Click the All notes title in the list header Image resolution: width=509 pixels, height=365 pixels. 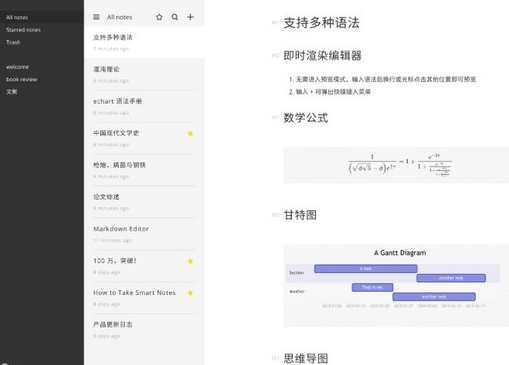[119, 17]
